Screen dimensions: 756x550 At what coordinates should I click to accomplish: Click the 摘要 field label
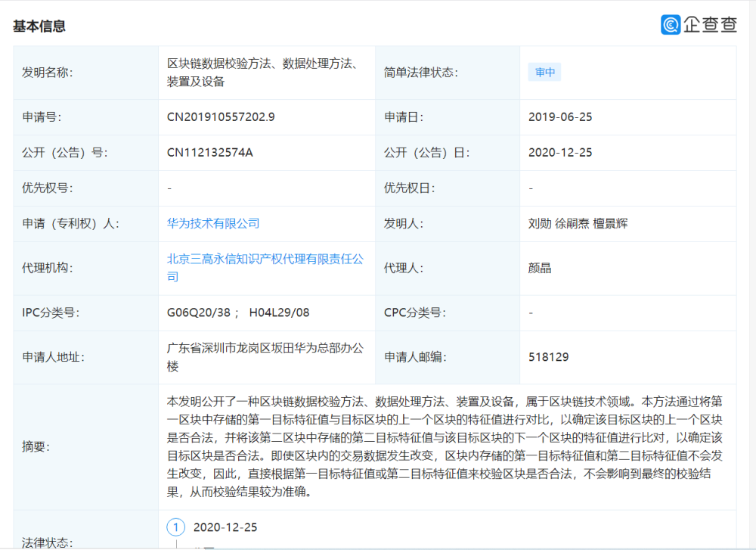[36, 447]
